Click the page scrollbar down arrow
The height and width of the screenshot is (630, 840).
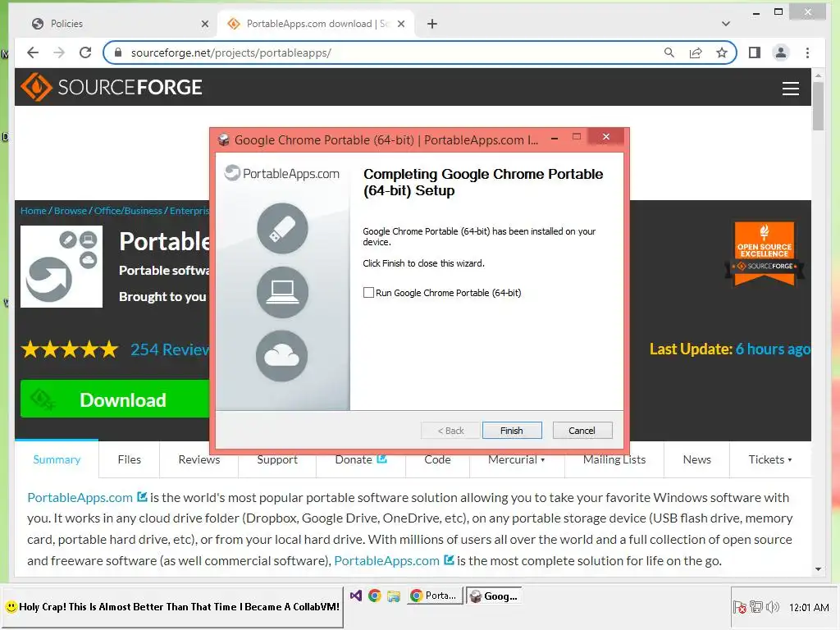coord(818,569)
